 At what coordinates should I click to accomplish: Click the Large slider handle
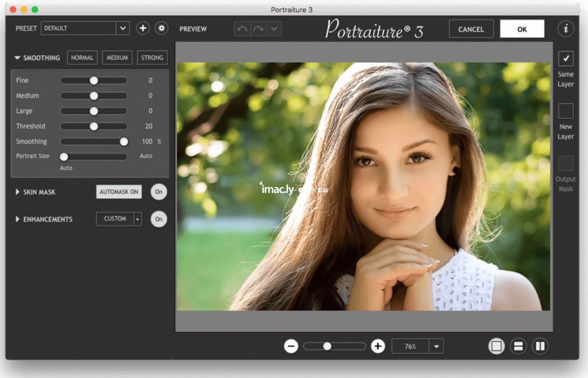pos(94,111)
